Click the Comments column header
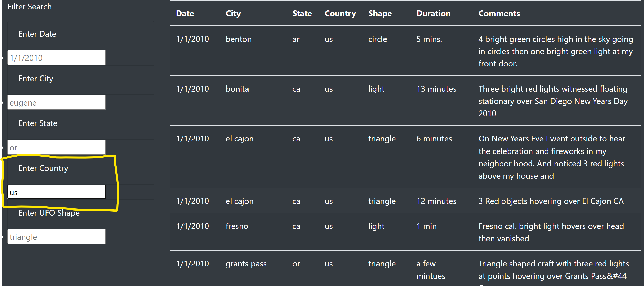 [499, 13]
